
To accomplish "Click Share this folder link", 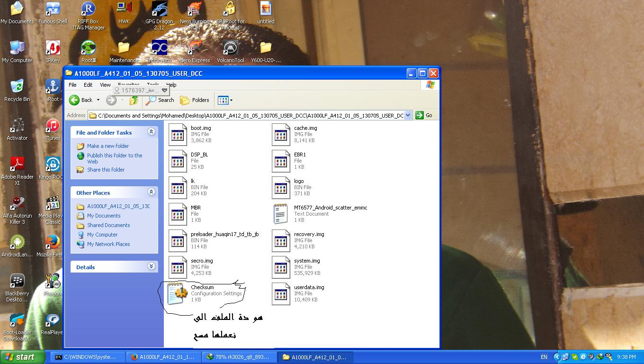I will pos(106,170).
